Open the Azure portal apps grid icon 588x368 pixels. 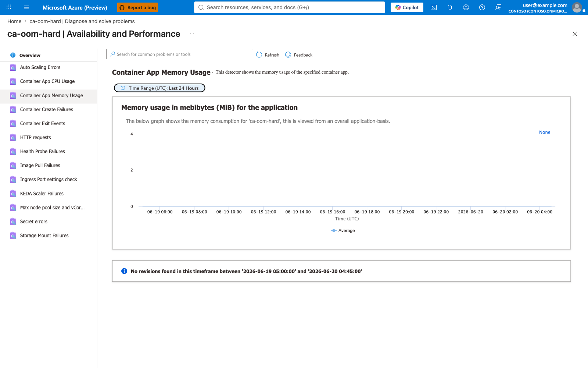(x=9, y=7)
